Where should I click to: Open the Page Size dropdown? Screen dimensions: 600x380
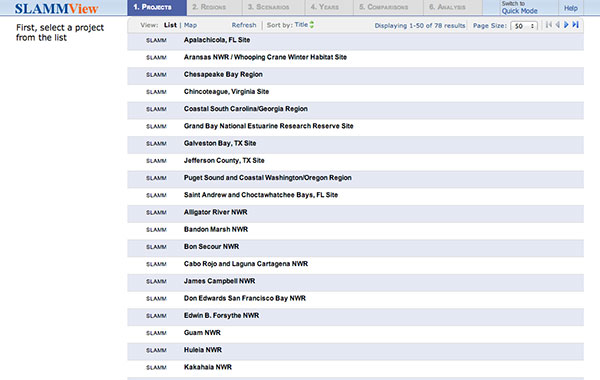[x=524, y=26]
